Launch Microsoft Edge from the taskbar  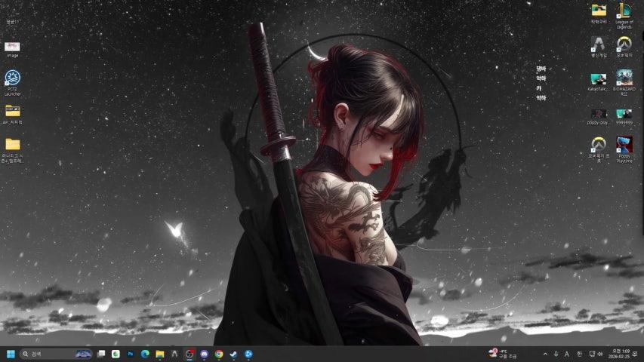145,354
